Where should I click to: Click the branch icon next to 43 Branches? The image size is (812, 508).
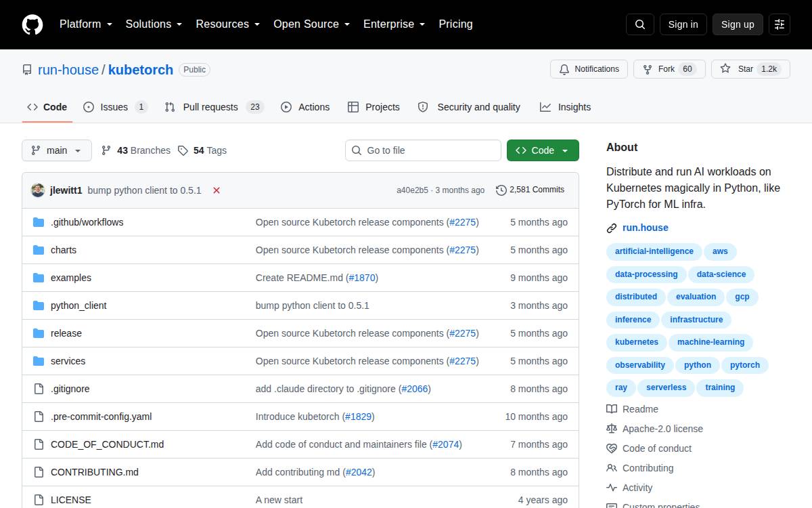tap(106, 150)
